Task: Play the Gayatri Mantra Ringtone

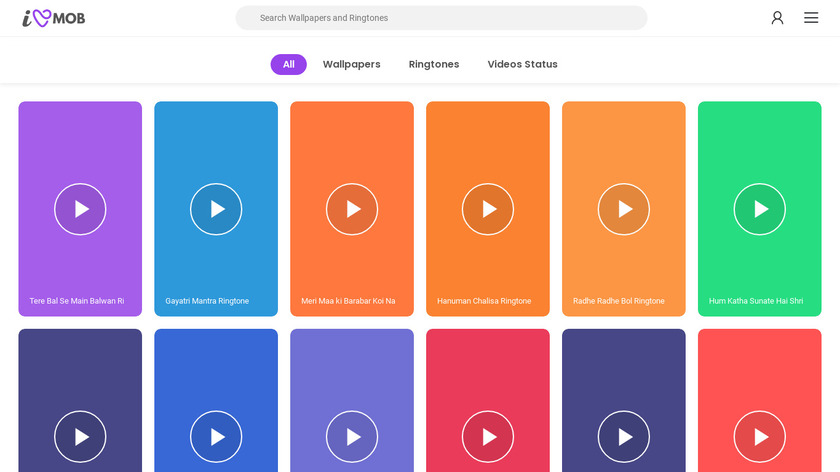Action: 216,209
